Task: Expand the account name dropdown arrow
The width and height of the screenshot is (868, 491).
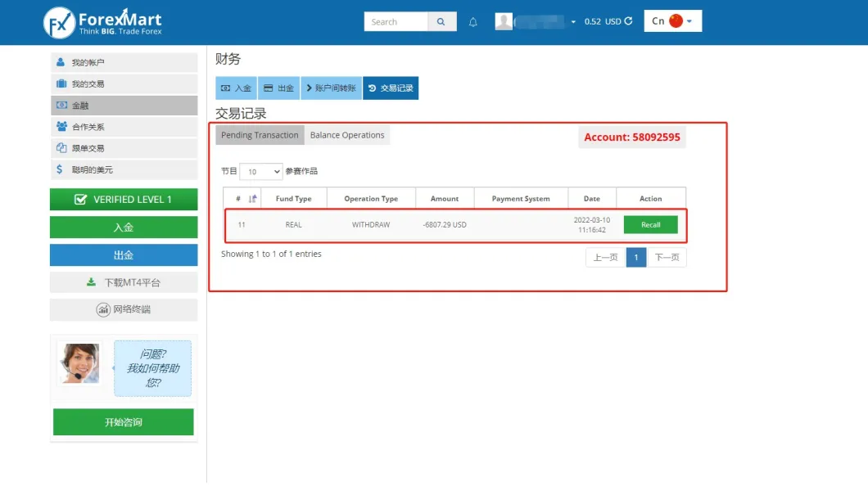Action: (x=573, y=22)
